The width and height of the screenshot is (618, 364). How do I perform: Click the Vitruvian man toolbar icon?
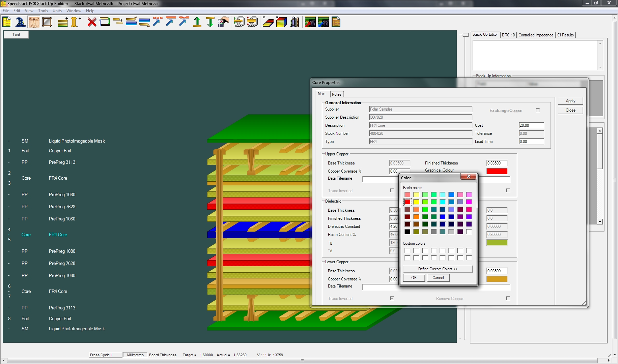[x=34, y=22]
